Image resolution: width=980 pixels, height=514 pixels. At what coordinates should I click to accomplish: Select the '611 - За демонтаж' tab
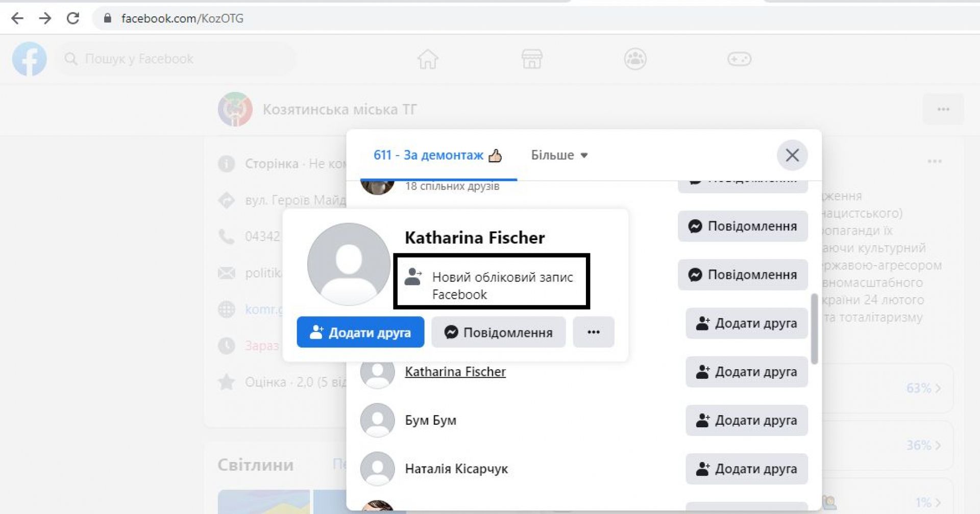point(437,155)
